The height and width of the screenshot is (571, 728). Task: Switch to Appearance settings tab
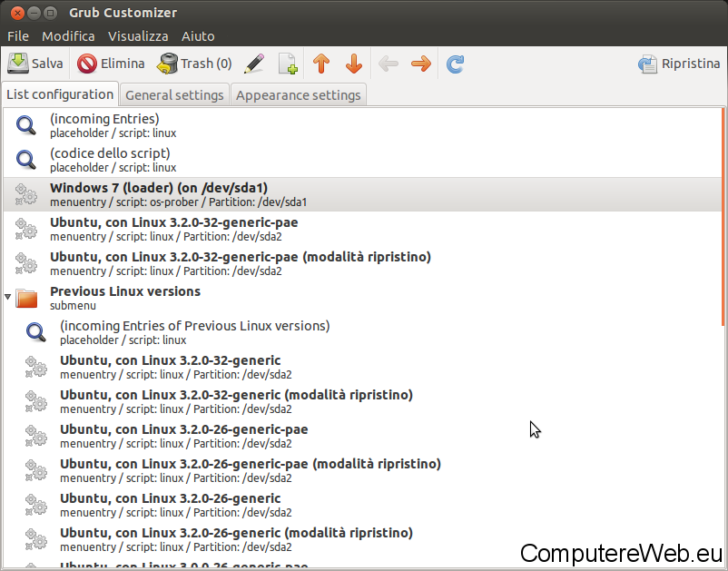[x=298, y=95]
